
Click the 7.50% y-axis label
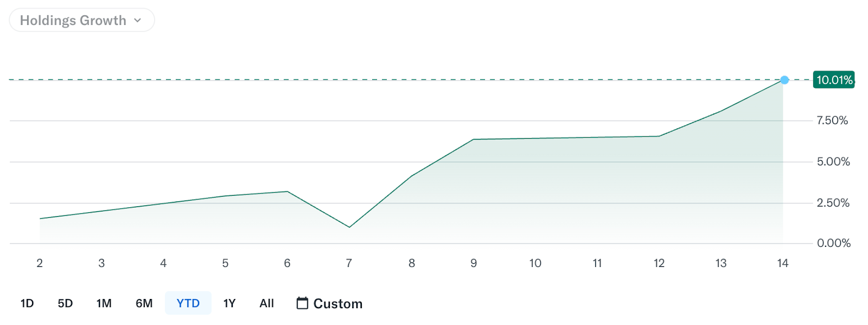(x=832, y=120)
